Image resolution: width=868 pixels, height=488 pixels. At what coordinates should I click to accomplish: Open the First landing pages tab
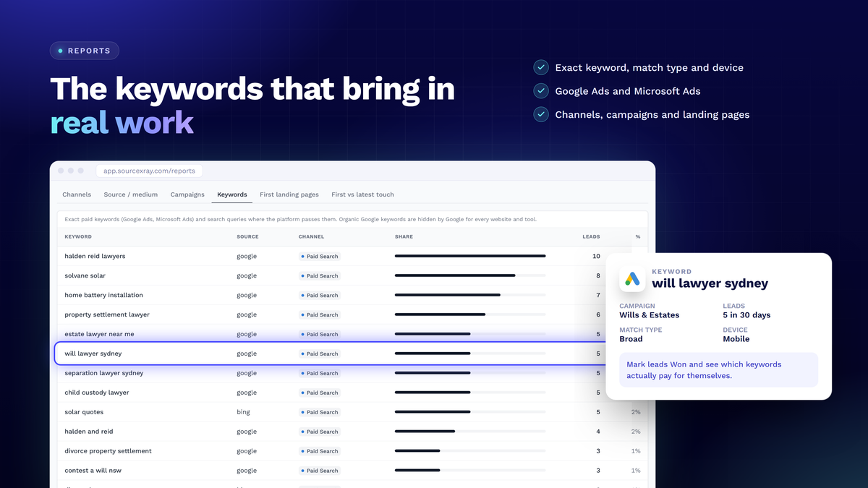tap(289, 194)
